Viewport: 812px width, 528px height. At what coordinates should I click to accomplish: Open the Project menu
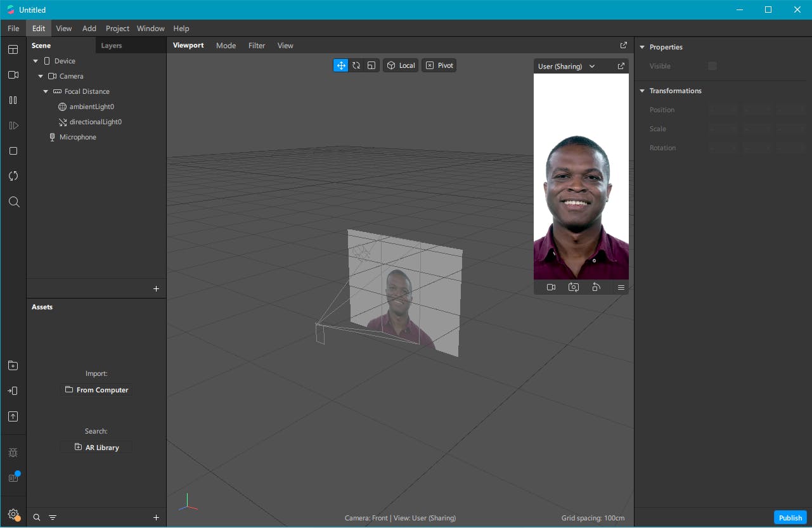117,29
